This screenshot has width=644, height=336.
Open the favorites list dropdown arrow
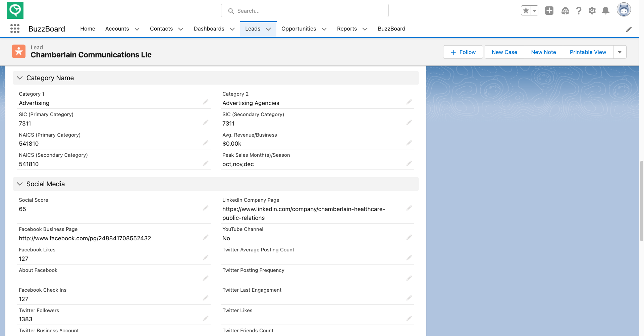tap(535, 11)
